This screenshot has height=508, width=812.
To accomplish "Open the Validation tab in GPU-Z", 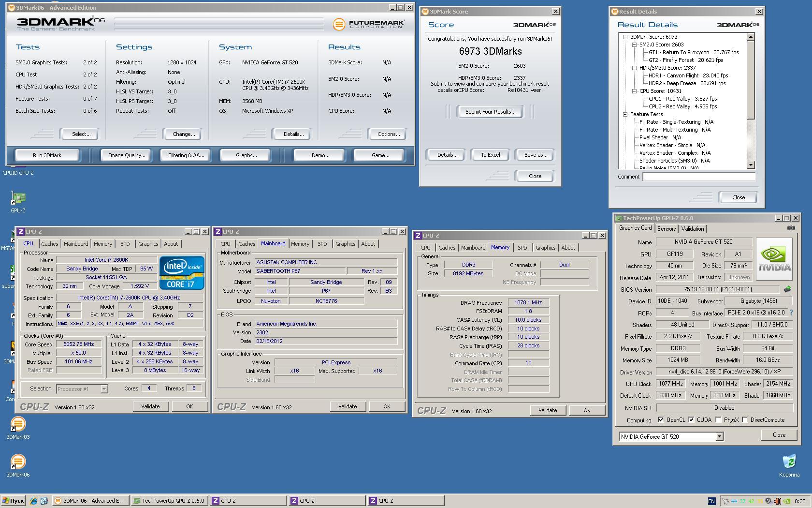I will [692, 229].
